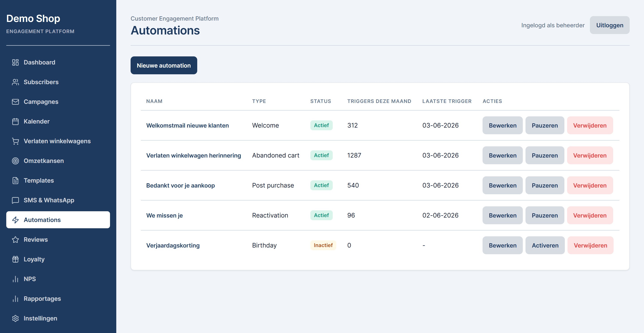
Task: Open Rapportages from the sidebar
Action: (x=58, y=299)
